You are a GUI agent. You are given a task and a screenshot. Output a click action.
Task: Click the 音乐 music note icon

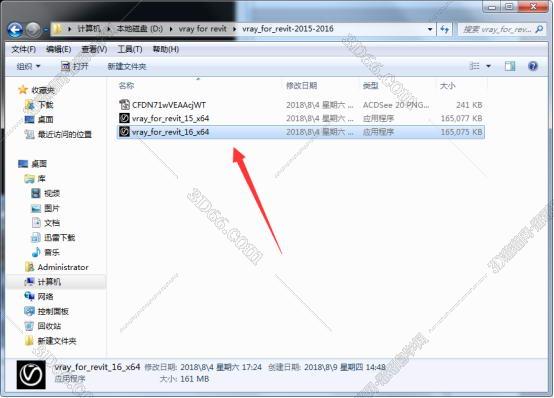[x=36, y=252]
